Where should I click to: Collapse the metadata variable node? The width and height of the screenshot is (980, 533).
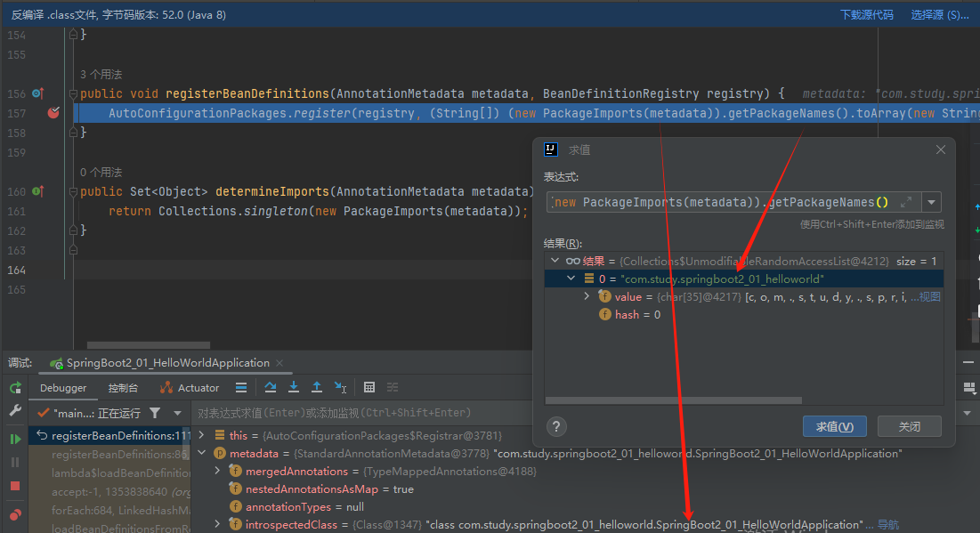tap(202, 453)
